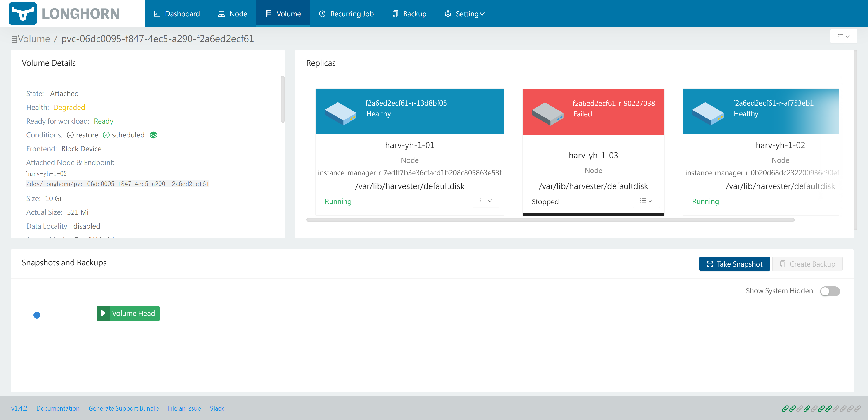The width and height of the screenshot is (868, 420).
Task: Click the scheduled condition layers icon
Action: [153, 135]
